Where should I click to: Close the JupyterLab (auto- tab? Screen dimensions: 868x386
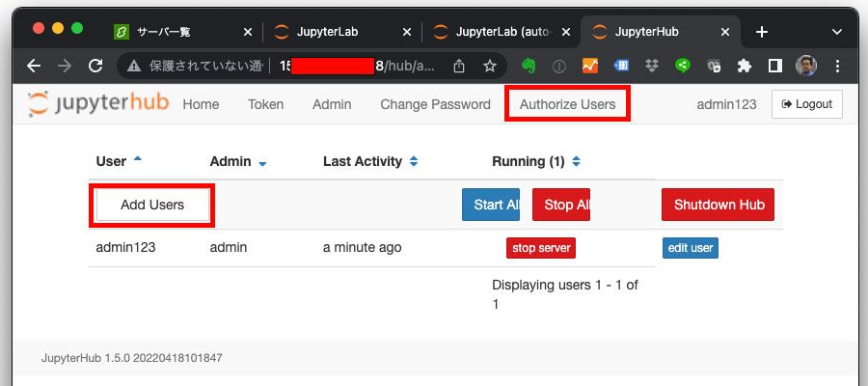coord(566,32)
